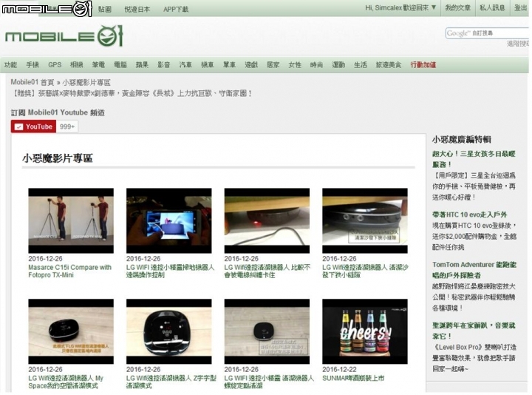Click the large green Mobile01 logo
Screen dimensions: 532x395
[x=64, y=36]
